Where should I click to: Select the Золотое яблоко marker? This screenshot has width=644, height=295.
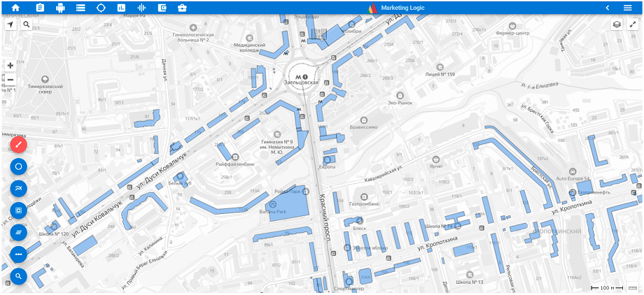click(347, 247)
